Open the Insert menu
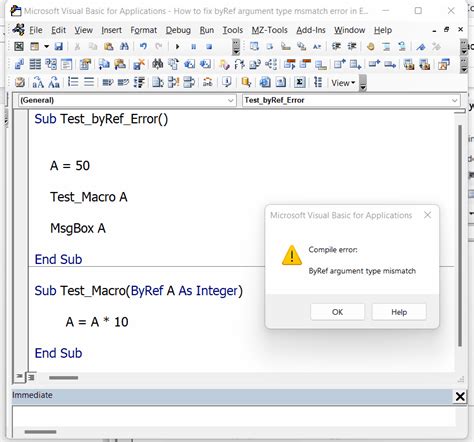This screenshot has height=442, width=474. coord(111,30)
